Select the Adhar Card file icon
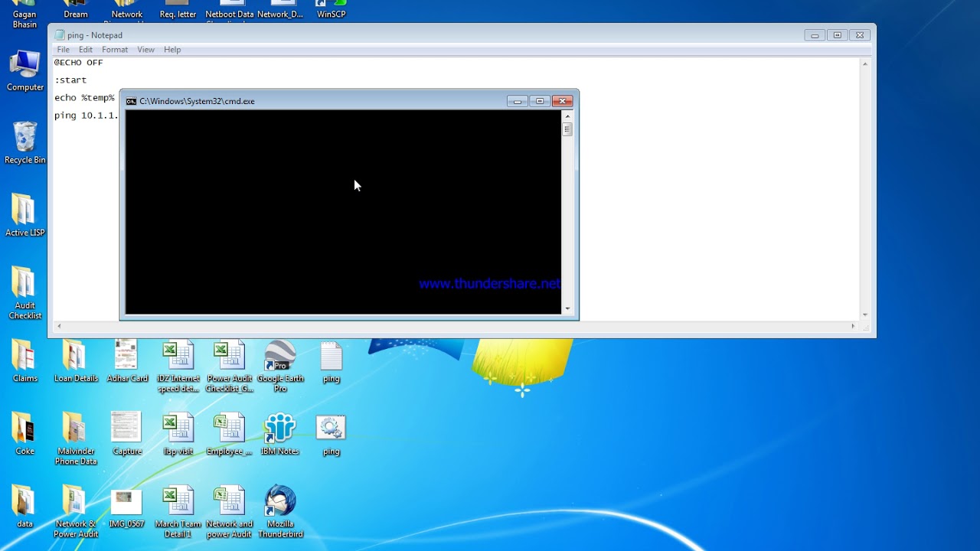The image size is (980, 551). coord(127,361)
